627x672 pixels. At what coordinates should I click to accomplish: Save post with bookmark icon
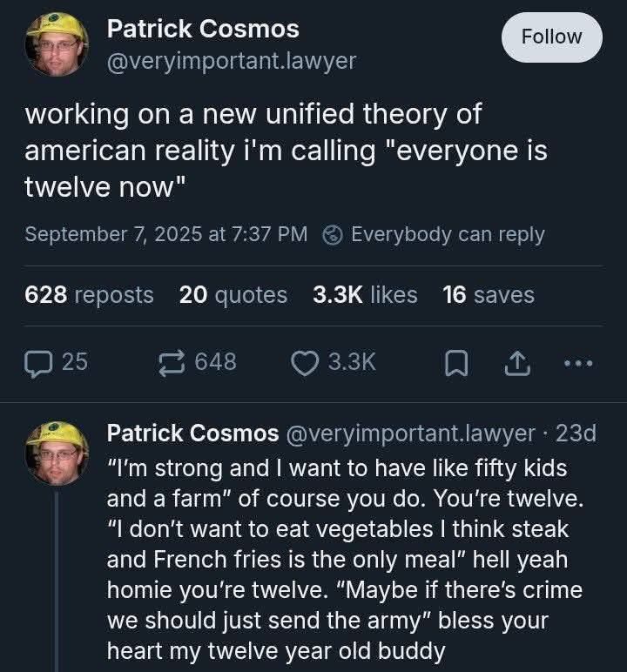pyautogui.click(x=455, y=362)
